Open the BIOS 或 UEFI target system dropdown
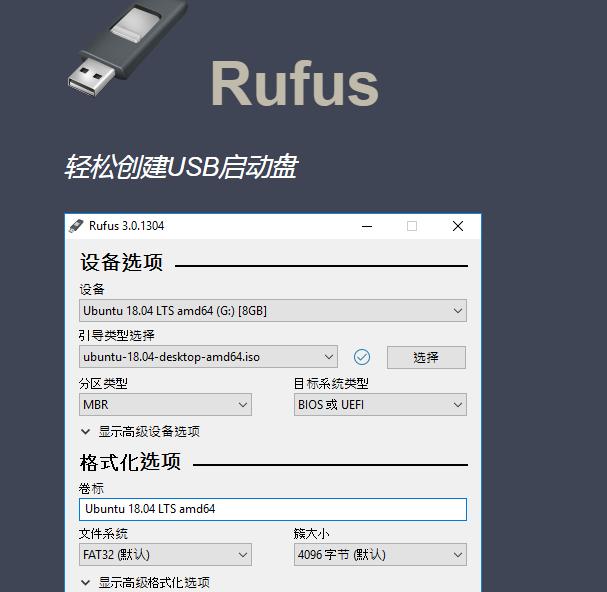Screen dimensions: 607x592 380,405
